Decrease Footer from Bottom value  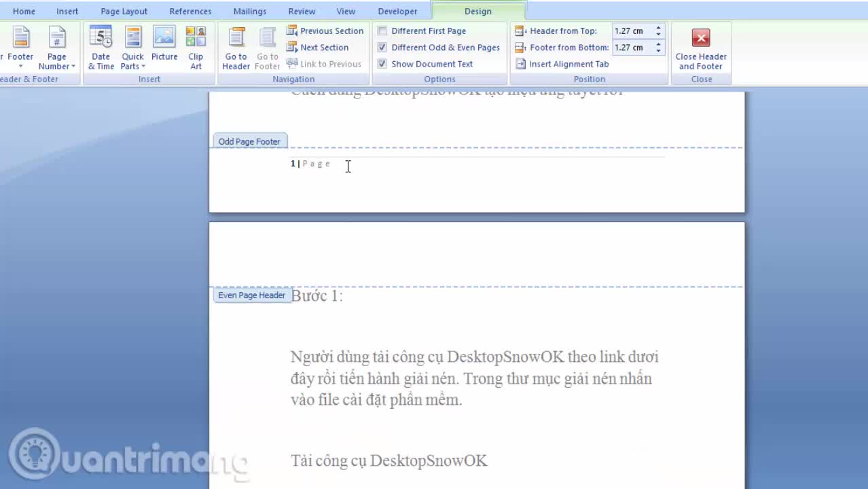tap(658, 51)
